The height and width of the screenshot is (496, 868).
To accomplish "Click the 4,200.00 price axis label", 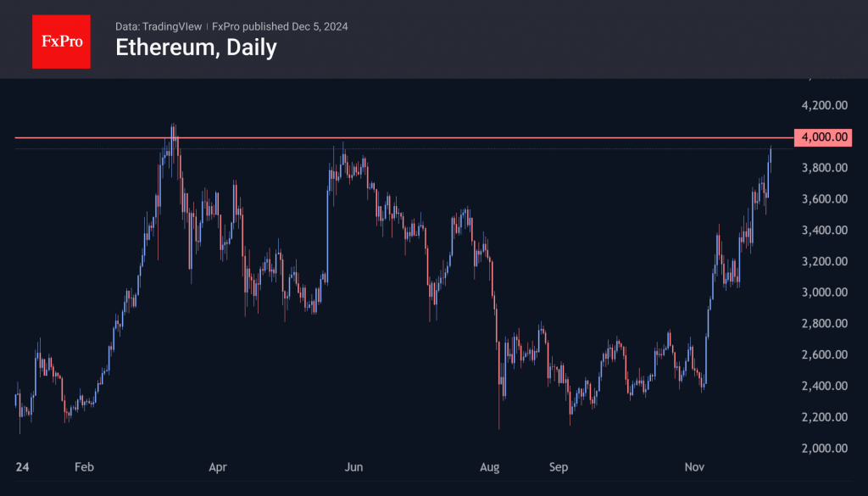I will 824,106.
